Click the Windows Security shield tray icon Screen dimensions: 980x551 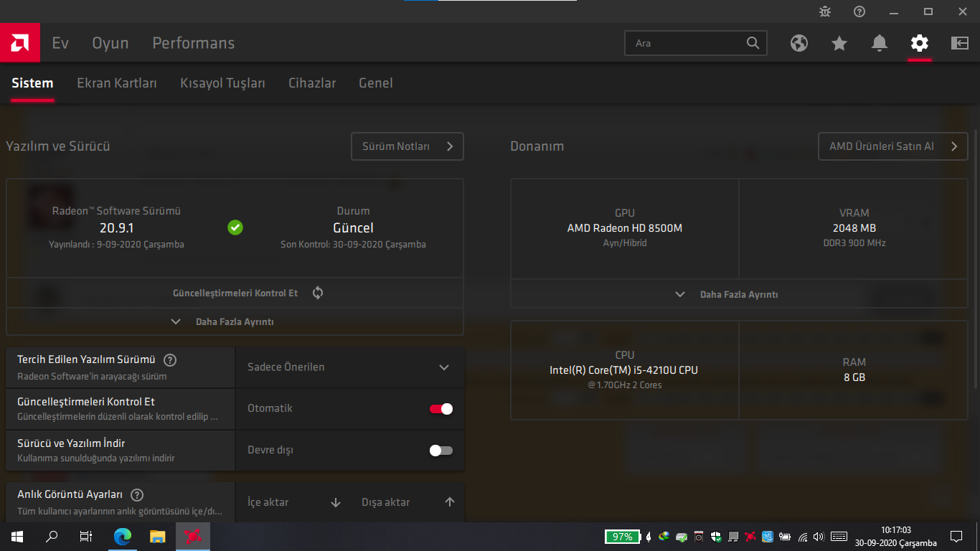[x=715, y=537]
